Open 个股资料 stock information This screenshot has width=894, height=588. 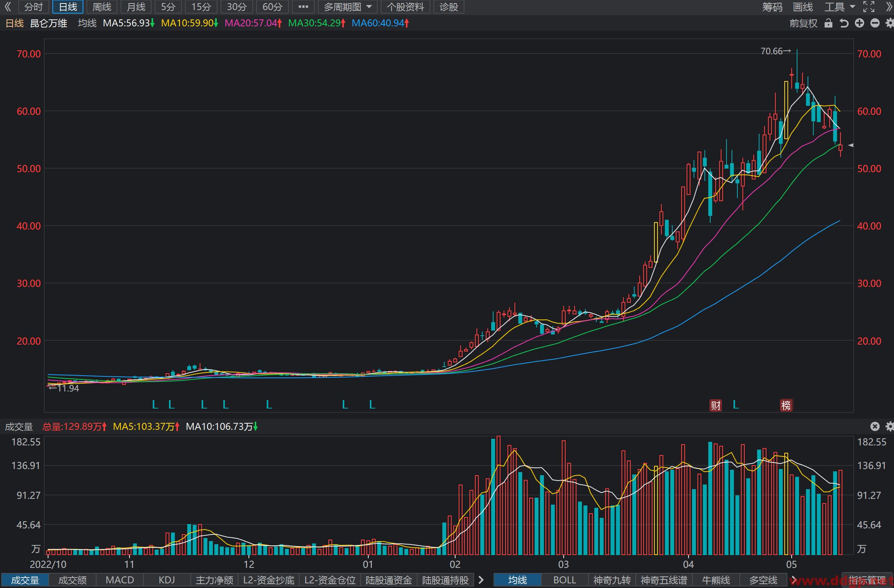pyautogui.click(x=406, y=7)
